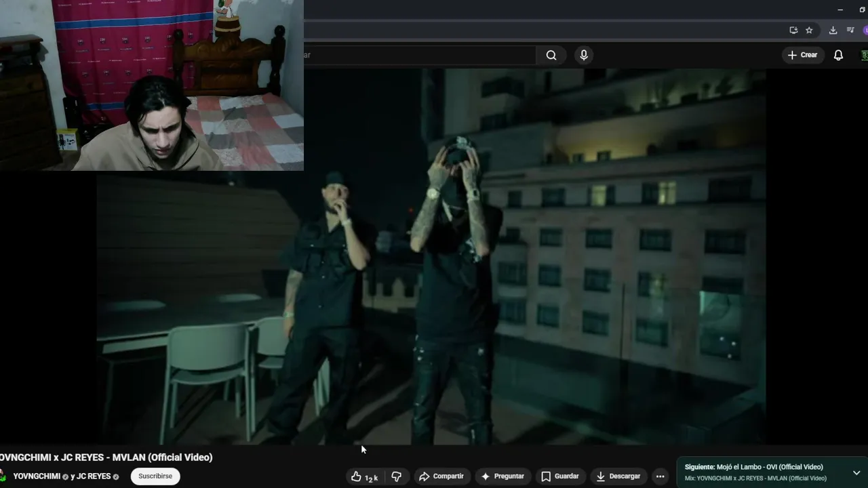Click the Compartir share button
This screenshot has width=868, height=488.
click(x=441, y=476)
